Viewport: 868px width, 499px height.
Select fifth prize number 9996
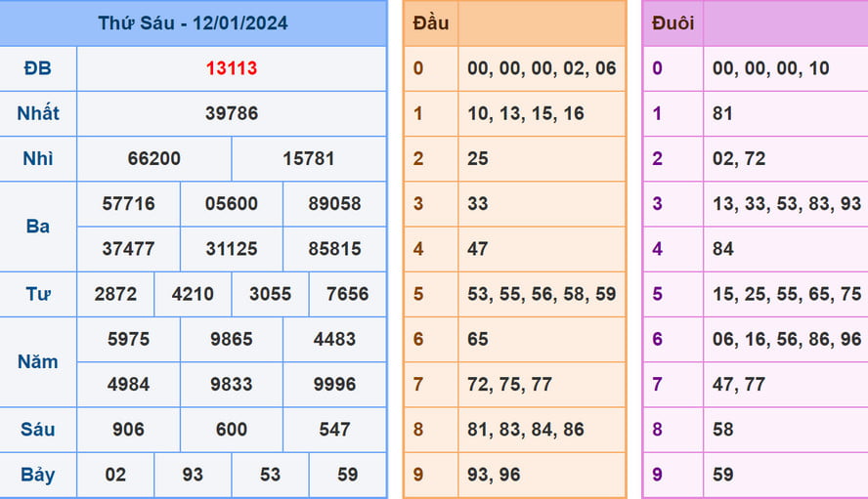click(334, 384)
